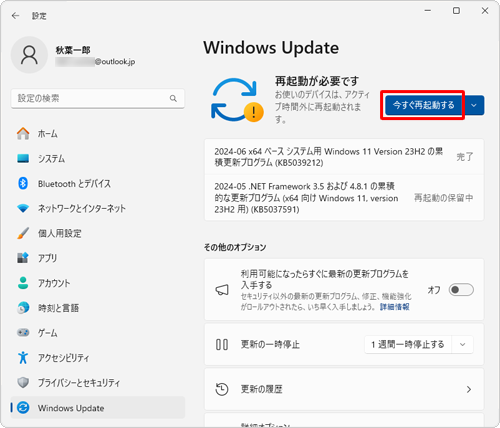This screenshot has height=428, width=500.
Task: Click the ゲーム controller icon
Action: 23,332
